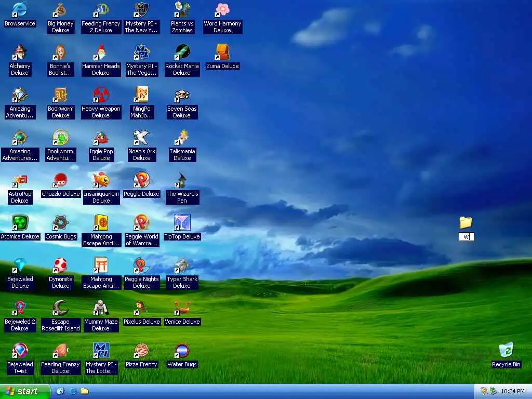Select Word Harmony Deluxe icon

coord(222,10)
